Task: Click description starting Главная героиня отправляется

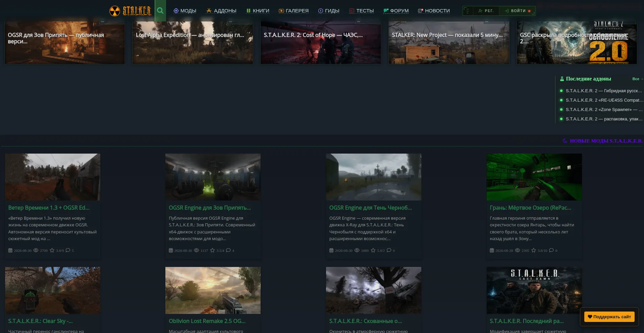Action: point(532,228)
